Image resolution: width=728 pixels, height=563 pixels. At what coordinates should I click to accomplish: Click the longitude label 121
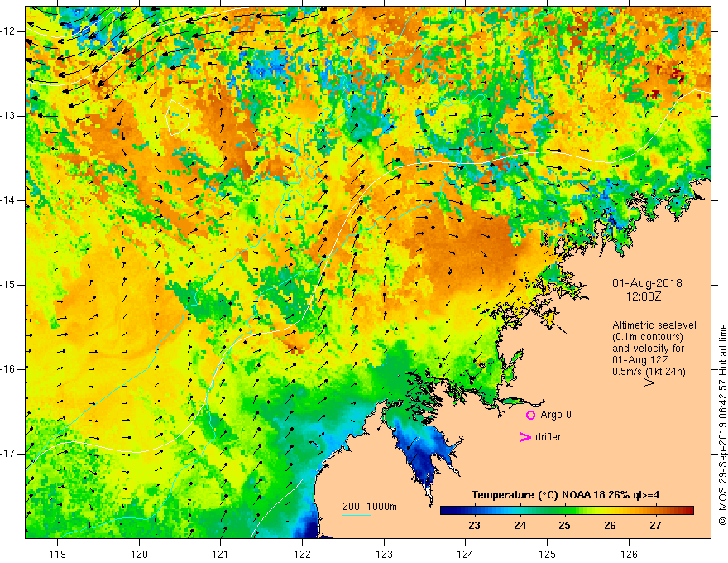(x=221, y=554)
